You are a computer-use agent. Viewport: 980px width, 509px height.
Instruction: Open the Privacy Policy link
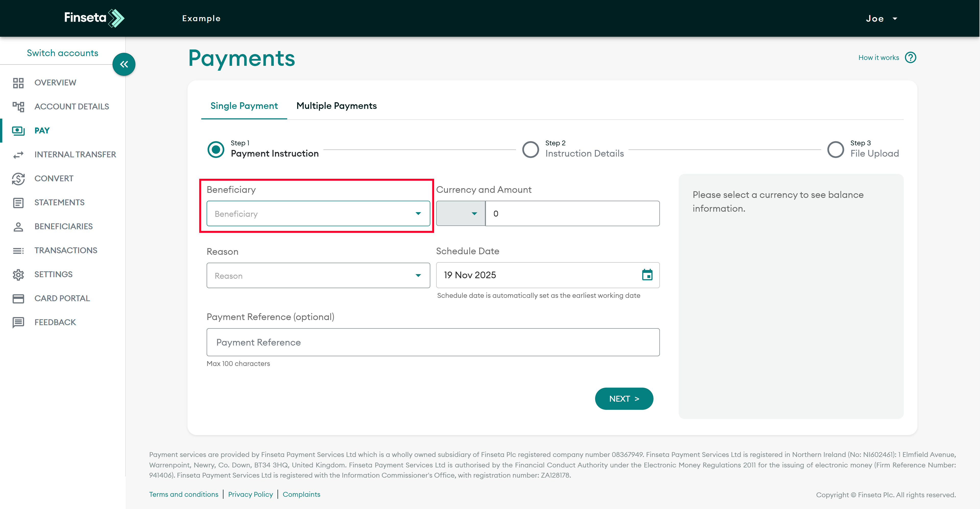(x=250, y=494)
